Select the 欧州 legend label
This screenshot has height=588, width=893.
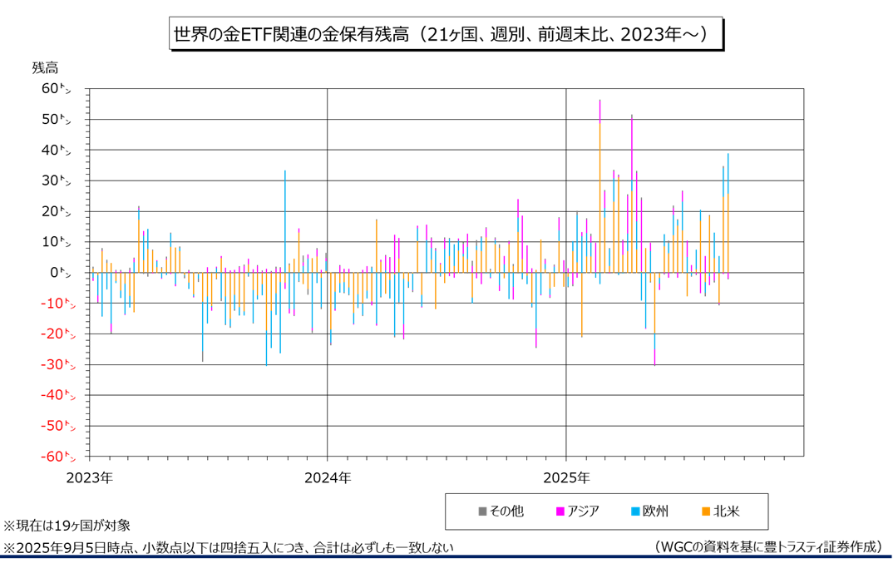655,511
